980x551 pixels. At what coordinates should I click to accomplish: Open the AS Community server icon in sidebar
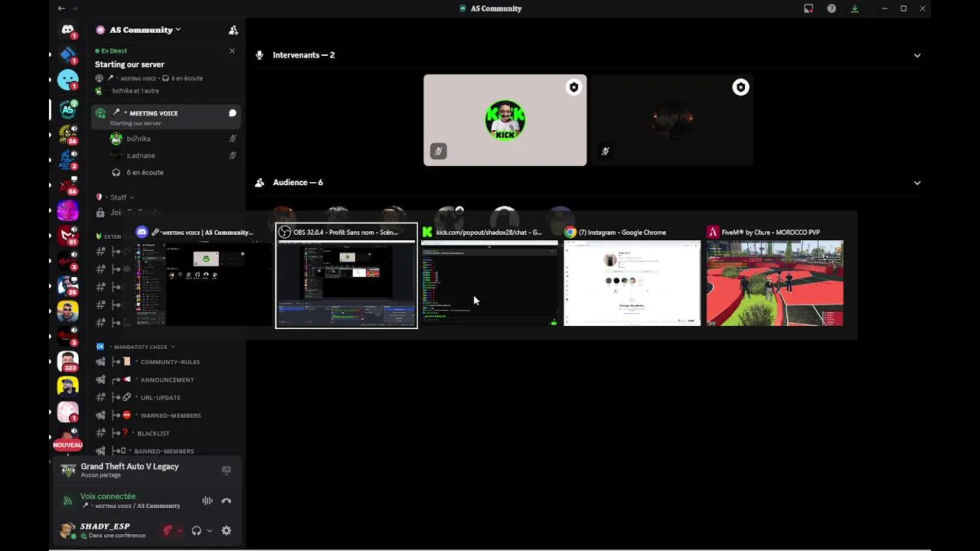click(x=67, y=109)
